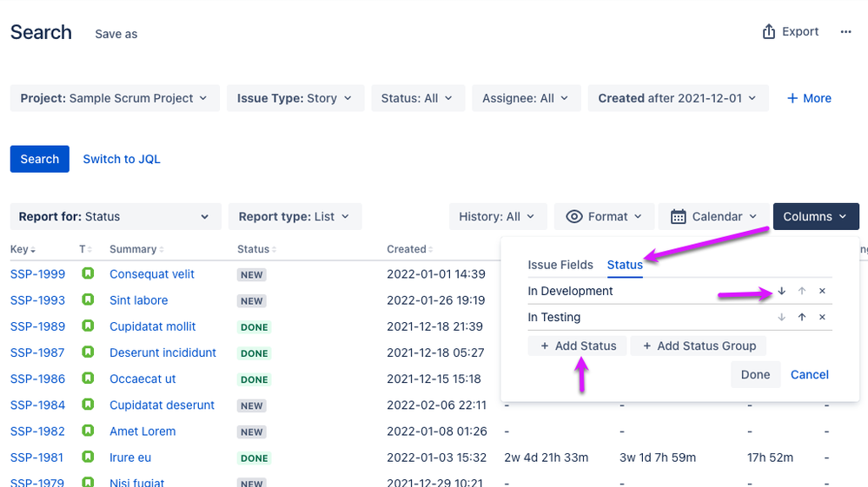Click the Export share icon
The height and width of the screenshot is (487, 868).
click(768, 31)
